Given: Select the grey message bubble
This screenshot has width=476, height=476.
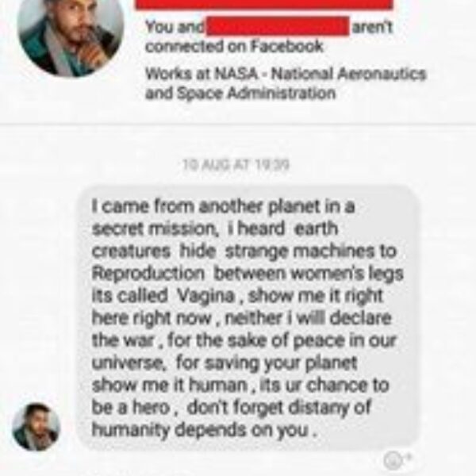Looking at the screenshot, I should tap(249, 317).
